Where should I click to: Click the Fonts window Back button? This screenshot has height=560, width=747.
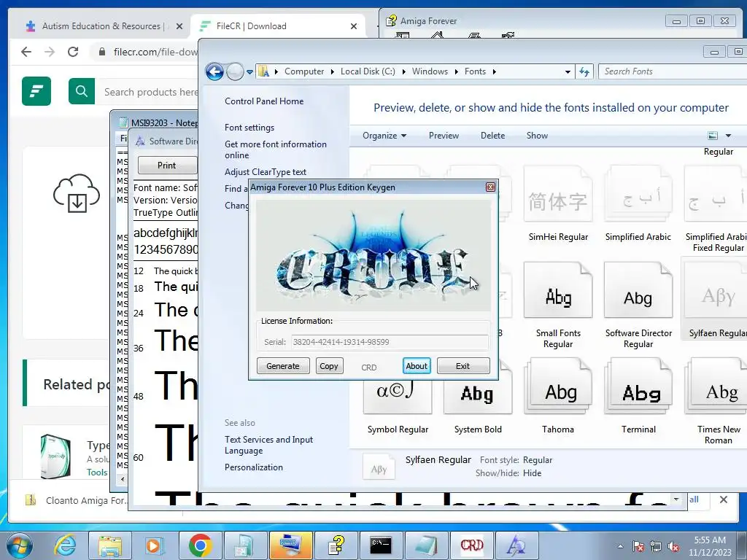tap(215, 72)
